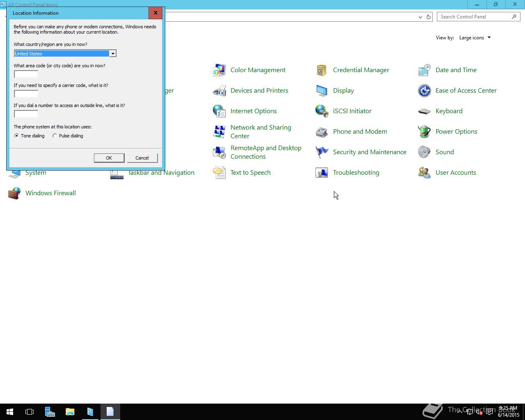Expand the country/region dropdown

pos(112,54)
